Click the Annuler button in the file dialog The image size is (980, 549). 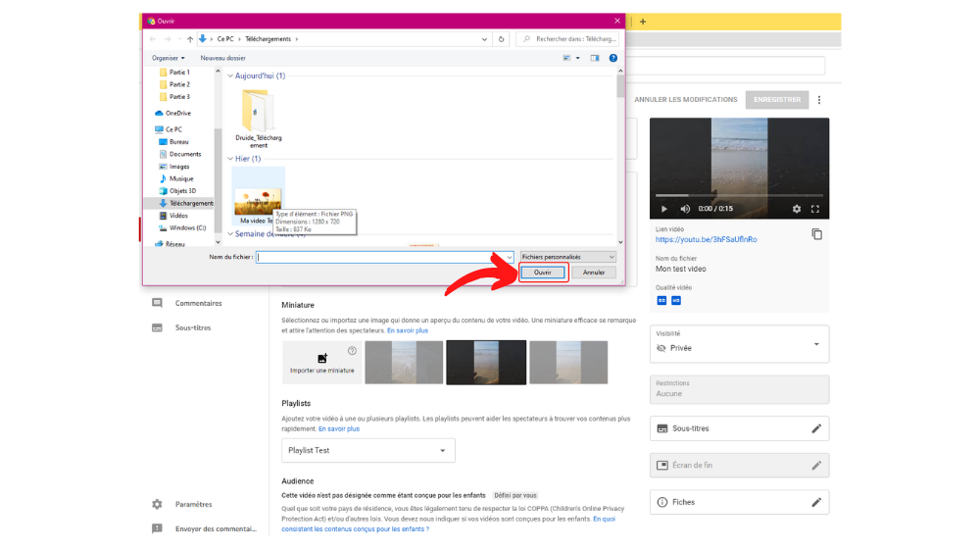tap(593, 273)
